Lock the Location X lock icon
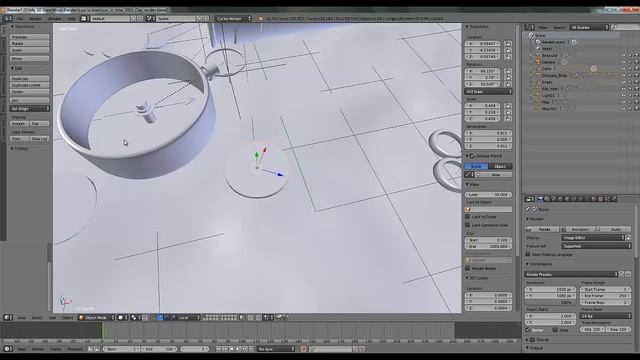Screen dimensions: 640x360 (508, 44)
